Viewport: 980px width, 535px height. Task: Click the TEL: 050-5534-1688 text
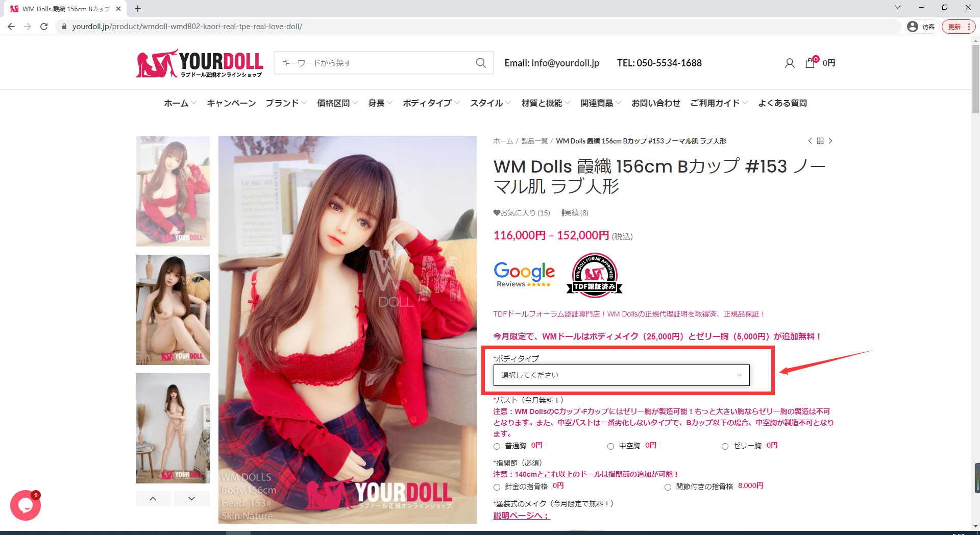tap(659, 63)
